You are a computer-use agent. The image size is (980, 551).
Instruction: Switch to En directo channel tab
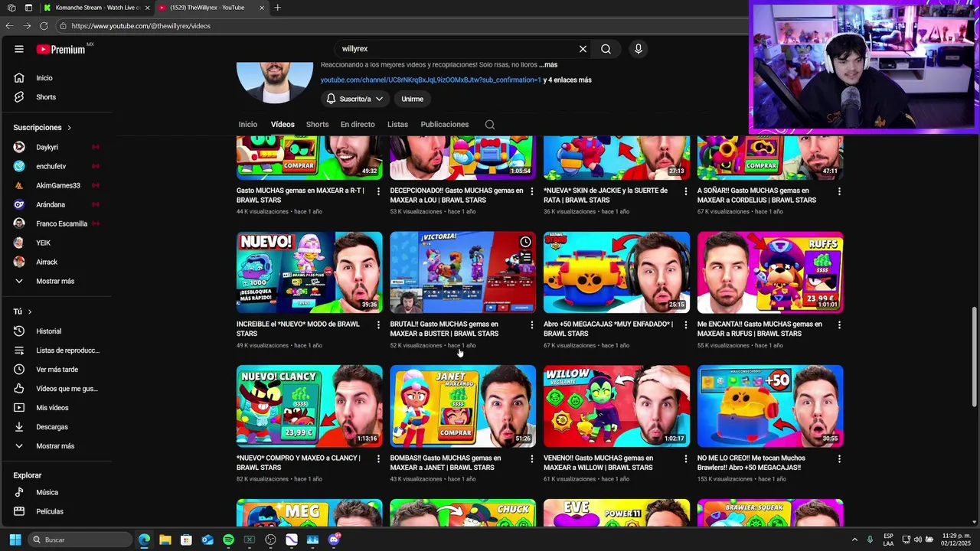[x=358, y=125]
